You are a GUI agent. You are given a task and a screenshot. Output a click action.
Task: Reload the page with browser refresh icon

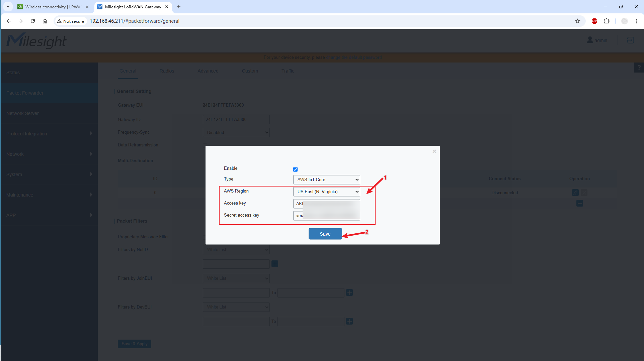click(33, 21)
